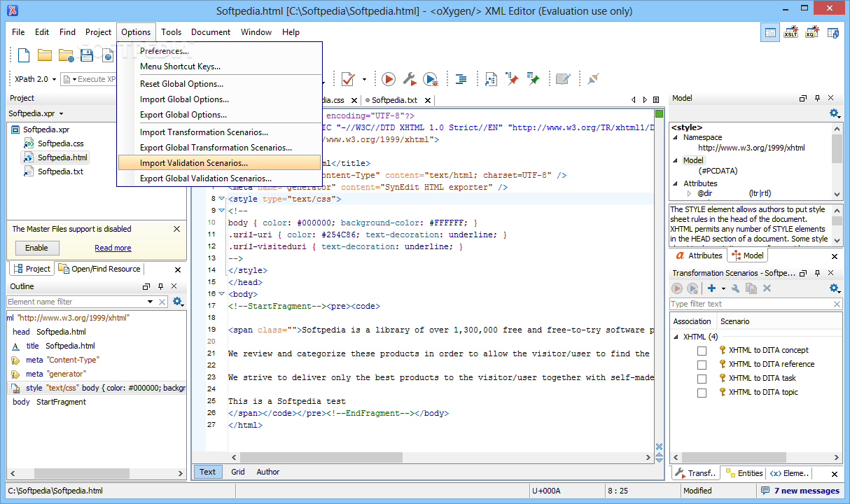Switch to the Author editor tab
Screen dimensions: 850x504
pos(268,472)
